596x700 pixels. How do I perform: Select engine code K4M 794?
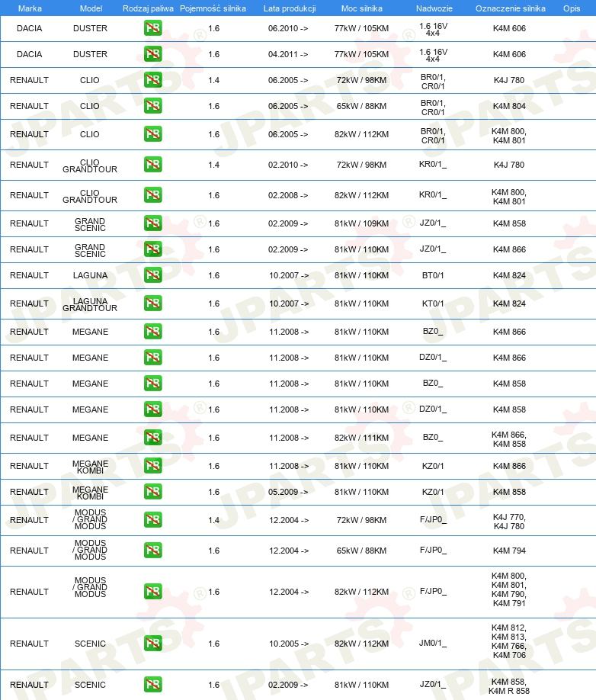(x=509, y=551)
